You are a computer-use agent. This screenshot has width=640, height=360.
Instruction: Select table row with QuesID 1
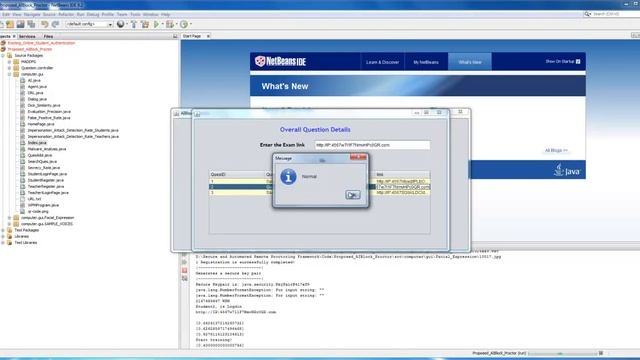click(x=320, y=181)
